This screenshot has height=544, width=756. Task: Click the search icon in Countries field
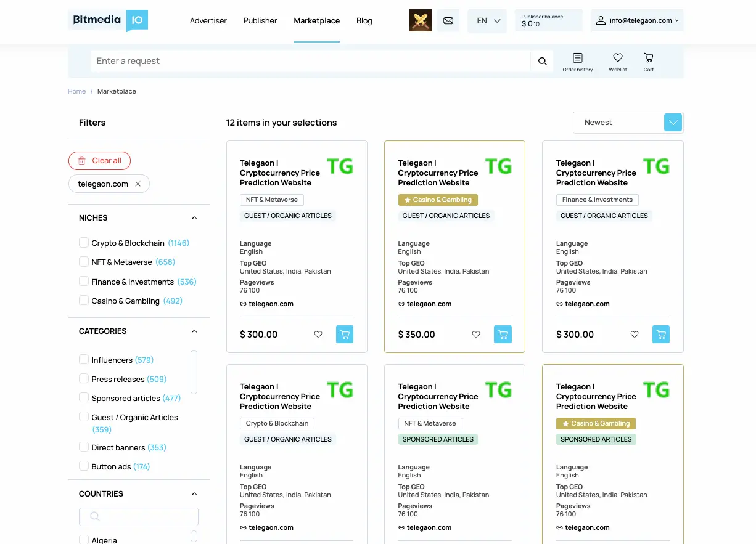point(95,516)
